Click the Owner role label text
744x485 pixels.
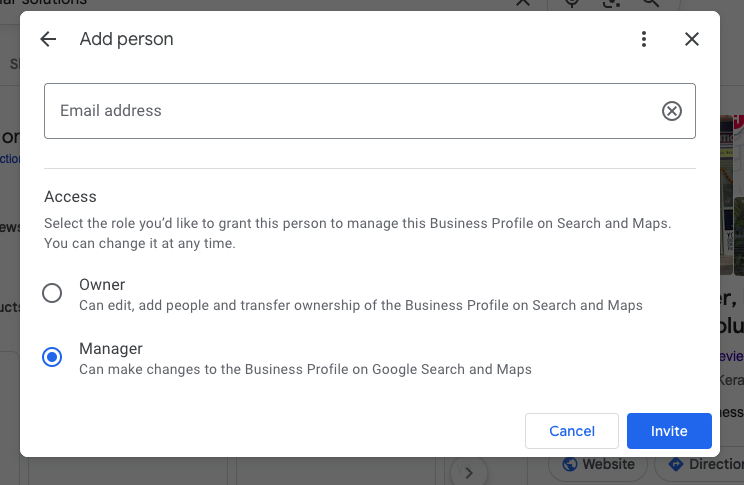(102, 285)
